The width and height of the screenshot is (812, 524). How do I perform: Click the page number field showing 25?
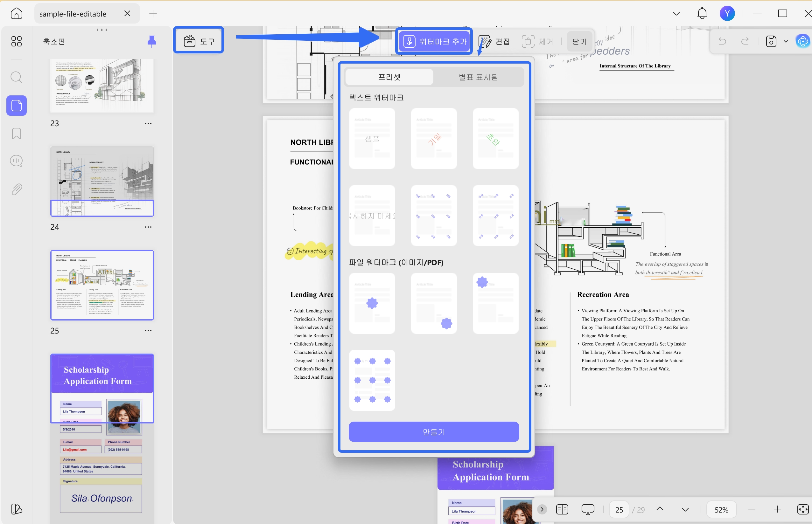click(619, 509)
